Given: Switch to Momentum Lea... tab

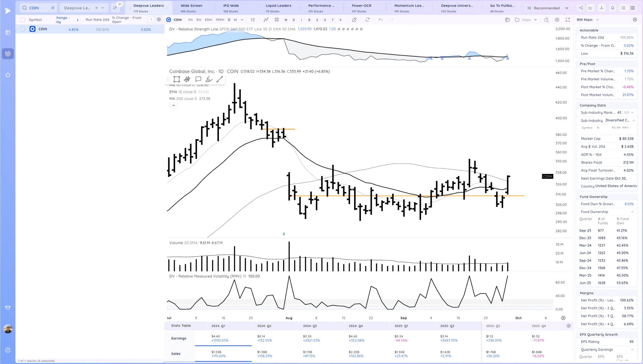Looking at the screenshot, I should pos(409,8).
